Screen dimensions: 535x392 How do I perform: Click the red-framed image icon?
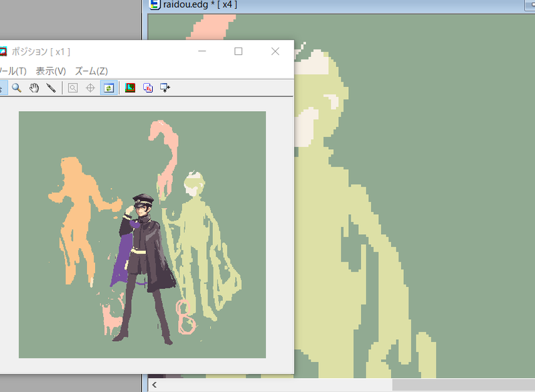click(x=130, y=88)
